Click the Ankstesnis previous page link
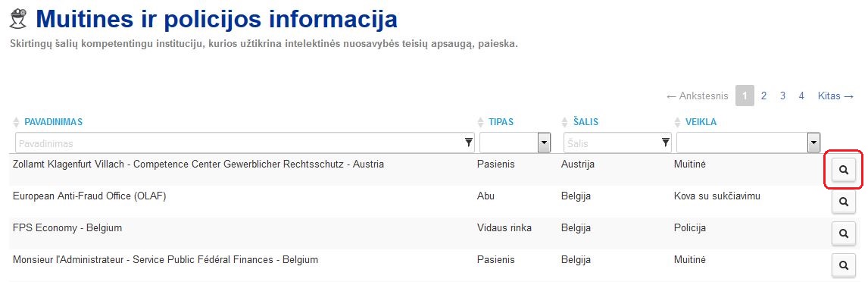This screenshot has height=282, width=868. 698,96
